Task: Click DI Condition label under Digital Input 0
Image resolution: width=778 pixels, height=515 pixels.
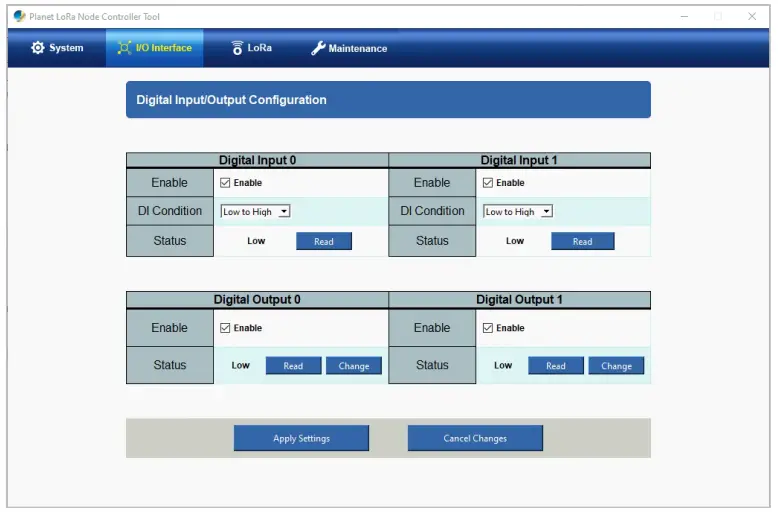Action: click(170, 211)
